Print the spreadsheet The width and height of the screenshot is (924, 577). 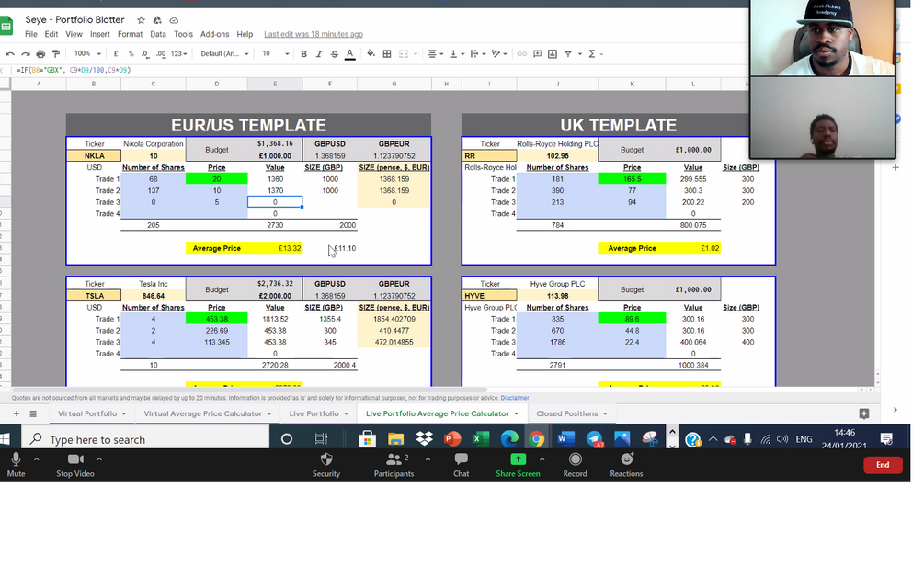click(x=40, y=53)
